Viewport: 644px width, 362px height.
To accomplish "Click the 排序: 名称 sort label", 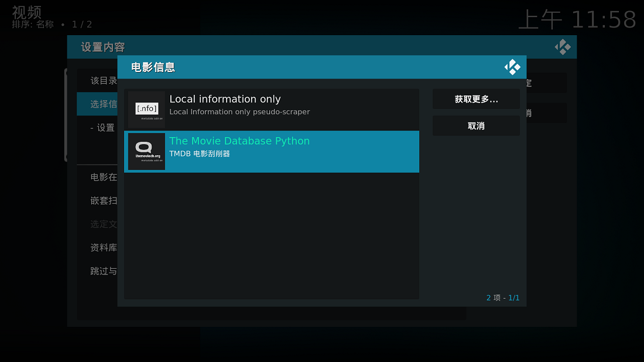I will pos(33,25).
